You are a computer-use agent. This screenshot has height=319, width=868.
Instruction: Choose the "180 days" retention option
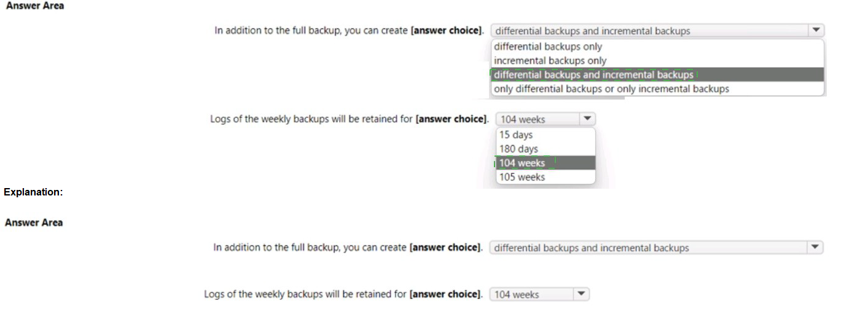pos(518,149)
